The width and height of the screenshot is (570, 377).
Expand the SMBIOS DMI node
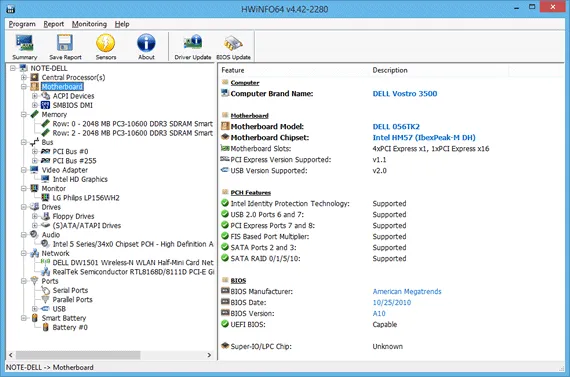coord(35,105)
